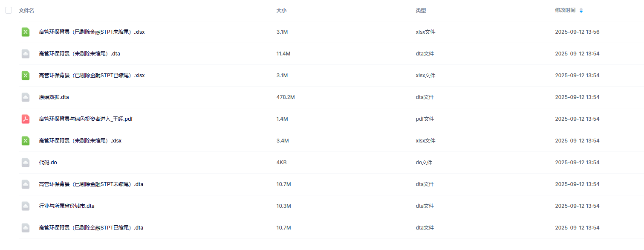Click the file icon beside 行业与所属省份城市.dta
Image resolution: width=644 pixels, height=250 pixels.
point(26,206)
